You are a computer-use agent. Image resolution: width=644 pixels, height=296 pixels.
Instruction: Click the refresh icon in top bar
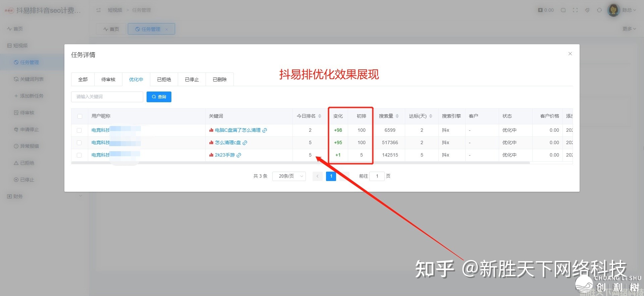click(599, 10)
